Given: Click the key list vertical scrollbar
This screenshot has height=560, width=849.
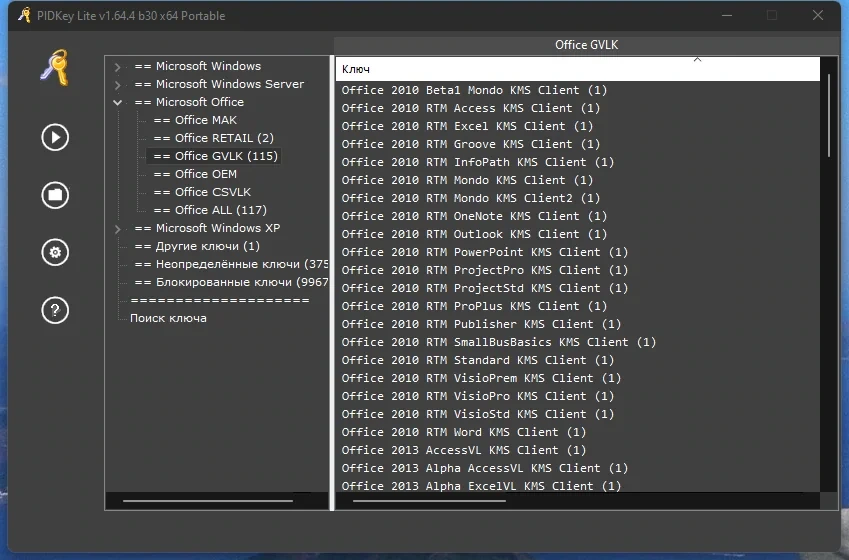Looking at the screenshot, I should 829,115.
